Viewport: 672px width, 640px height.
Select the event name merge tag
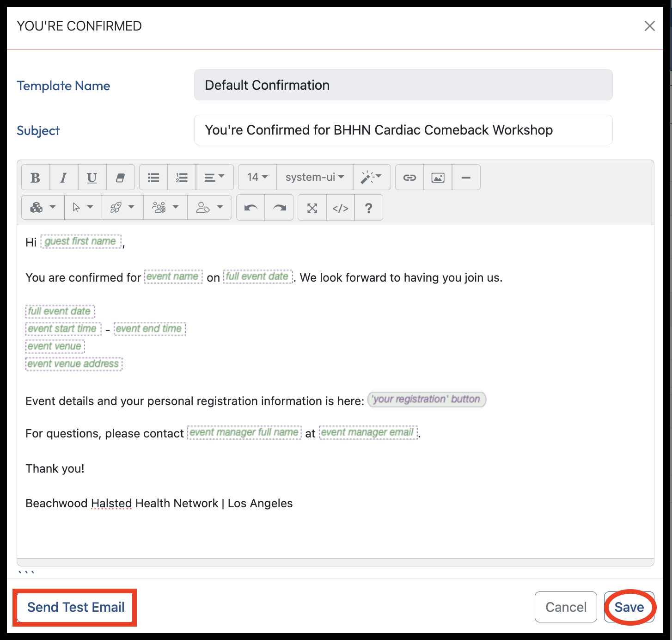[x=173, y=277]
